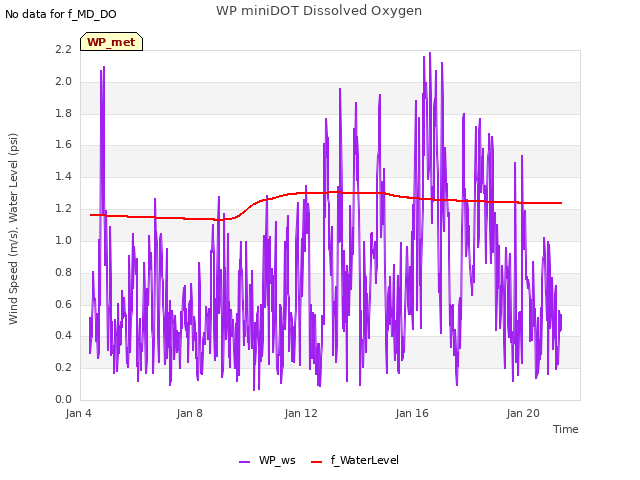The height and width of the screenshot is (480, 640).
Task: Click the red f_WaterLevel legend swatch
Action: click(x=316, y=462)
